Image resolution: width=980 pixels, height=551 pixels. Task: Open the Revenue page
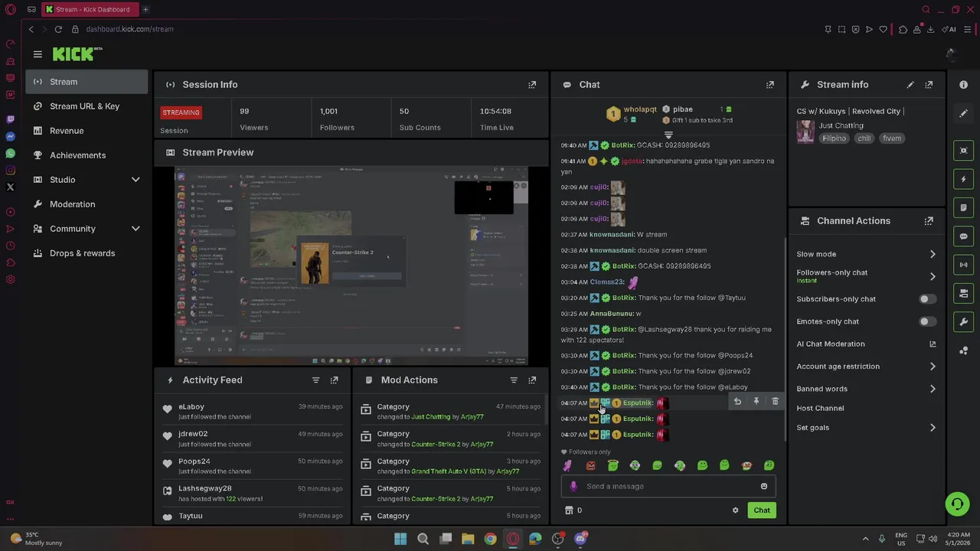[x=87, y=131]
